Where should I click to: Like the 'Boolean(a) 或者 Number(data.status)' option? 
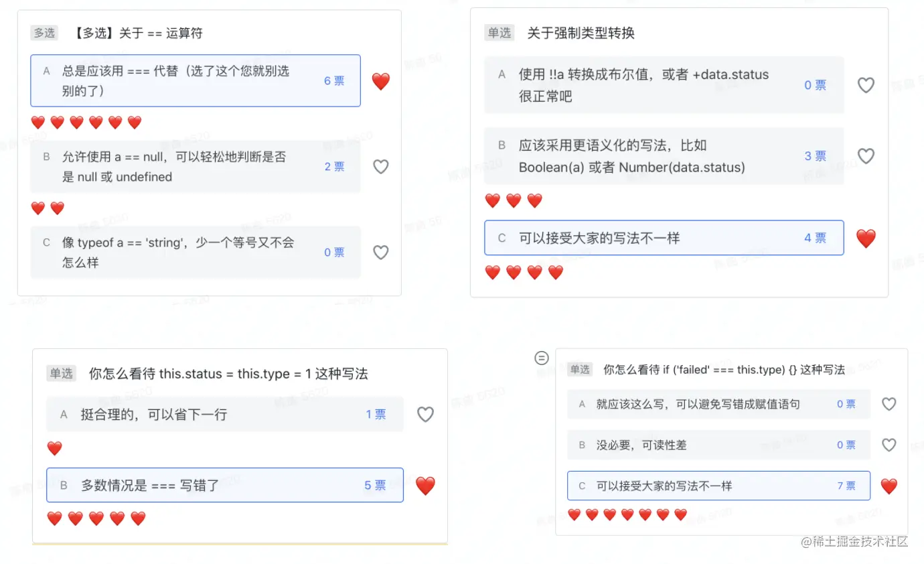(866, 156)
